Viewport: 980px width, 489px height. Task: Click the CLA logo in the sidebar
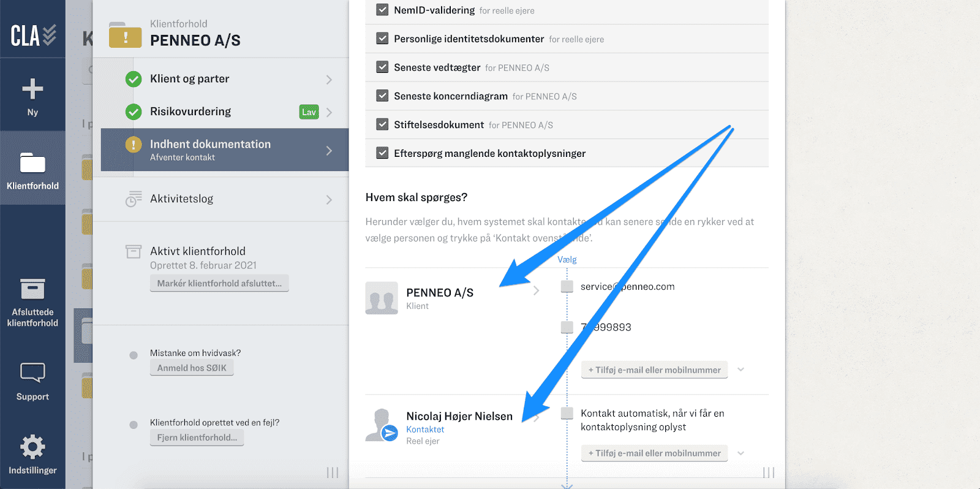(x=33, y=36)
